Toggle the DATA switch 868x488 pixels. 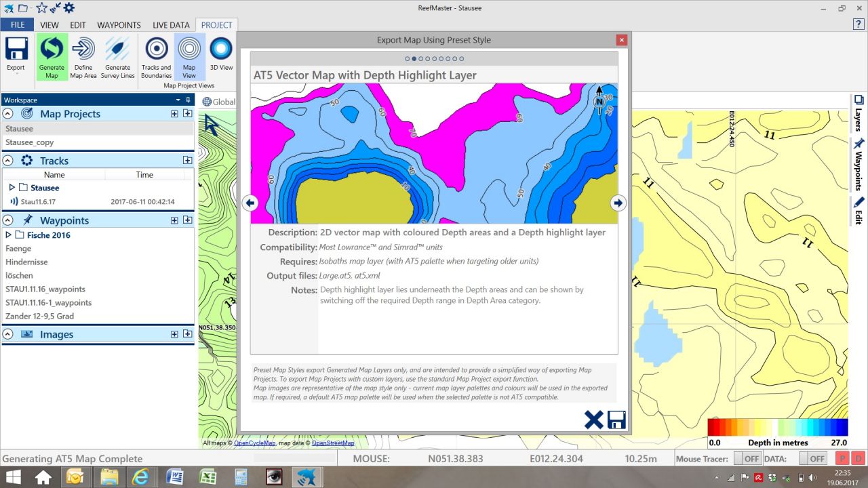(x=812, y=459)
